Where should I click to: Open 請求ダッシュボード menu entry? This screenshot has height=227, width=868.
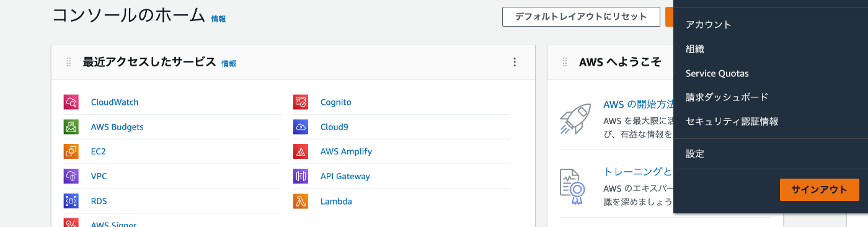[727, 97]
